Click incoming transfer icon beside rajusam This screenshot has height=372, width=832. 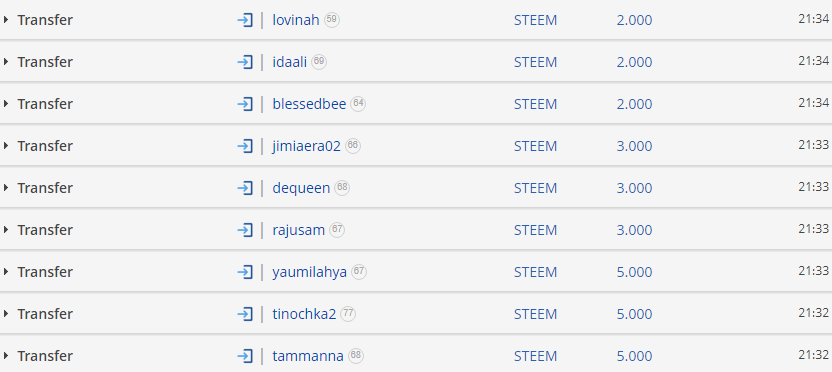(x=245, y=230)
